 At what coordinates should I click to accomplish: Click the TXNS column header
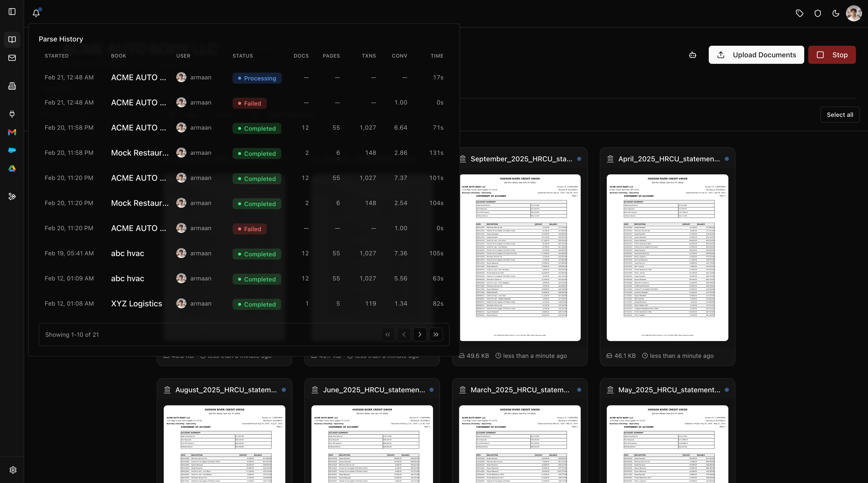pyautogui.click(x=369, y=56)
